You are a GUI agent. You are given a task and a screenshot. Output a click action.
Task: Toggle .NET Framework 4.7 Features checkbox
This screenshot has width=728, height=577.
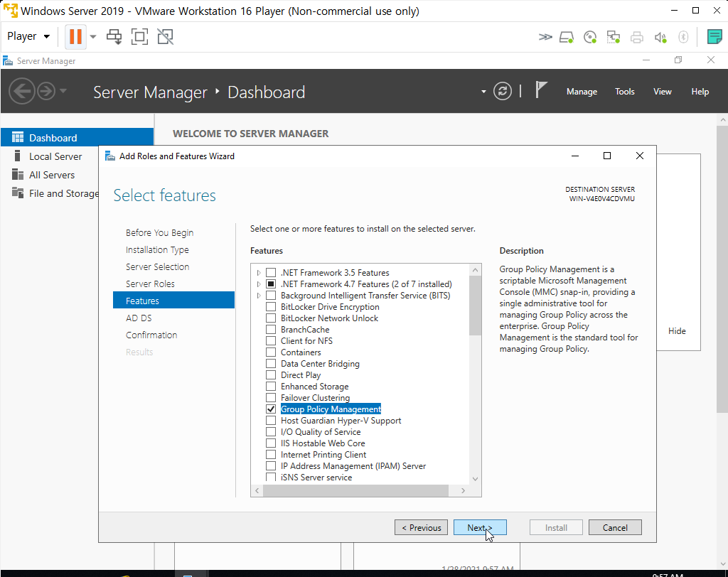271,284
